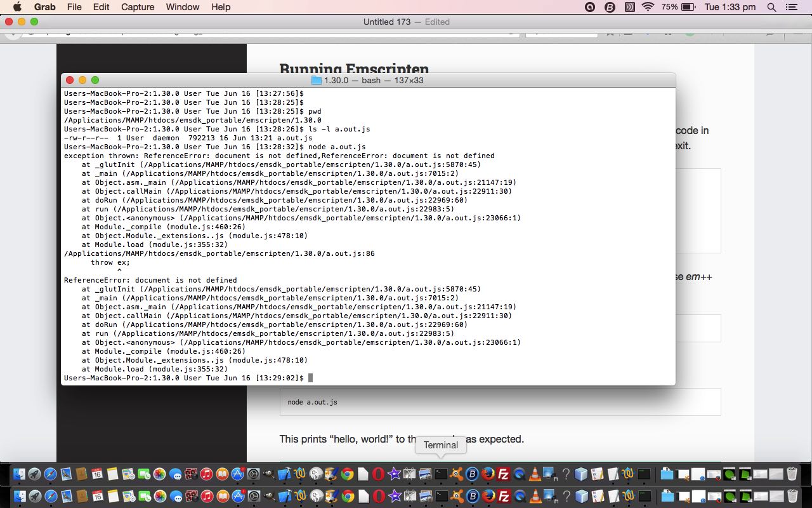Open the Capture menu
This screenshot has height=508, width=812.
[x=138, y=7]
